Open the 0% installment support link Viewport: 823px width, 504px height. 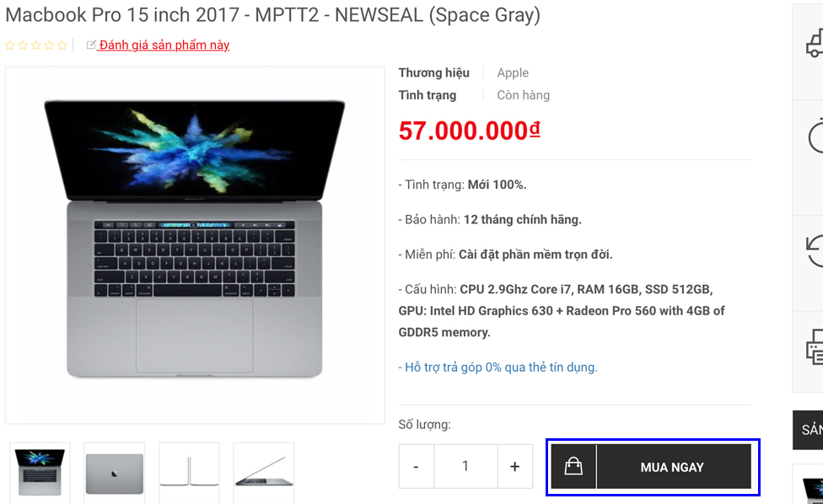[498, 367]
